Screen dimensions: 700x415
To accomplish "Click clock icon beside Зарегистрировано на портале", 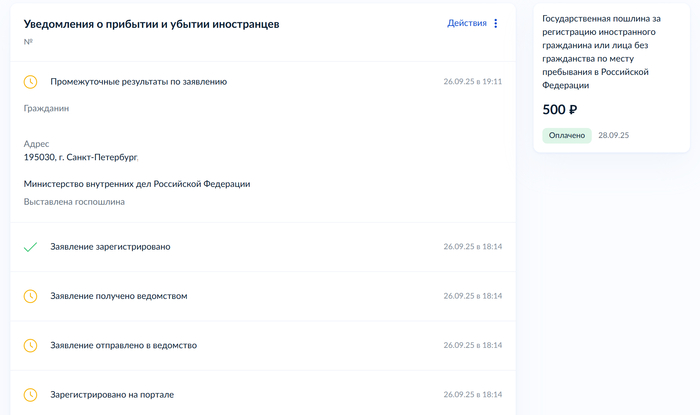I will point(30,395).
